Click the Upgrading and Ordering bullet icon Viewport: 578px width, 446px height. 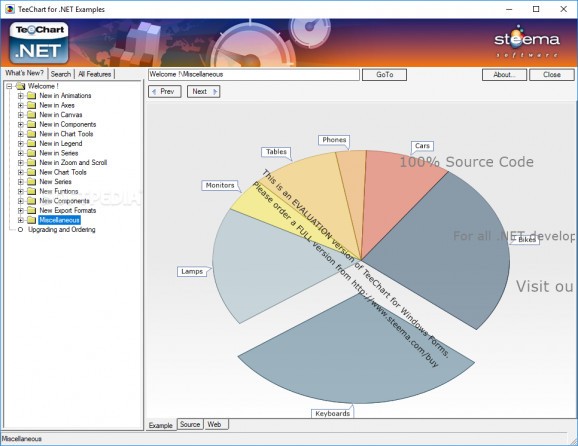[20, 230]
